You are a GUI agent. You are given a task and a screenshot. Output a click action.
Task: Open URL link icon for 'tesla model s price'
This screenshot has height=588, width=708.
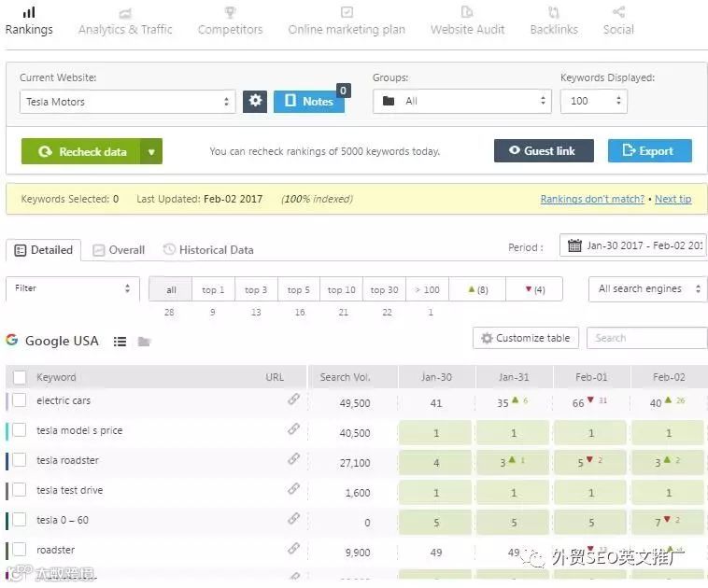click(x=293, y=428)
